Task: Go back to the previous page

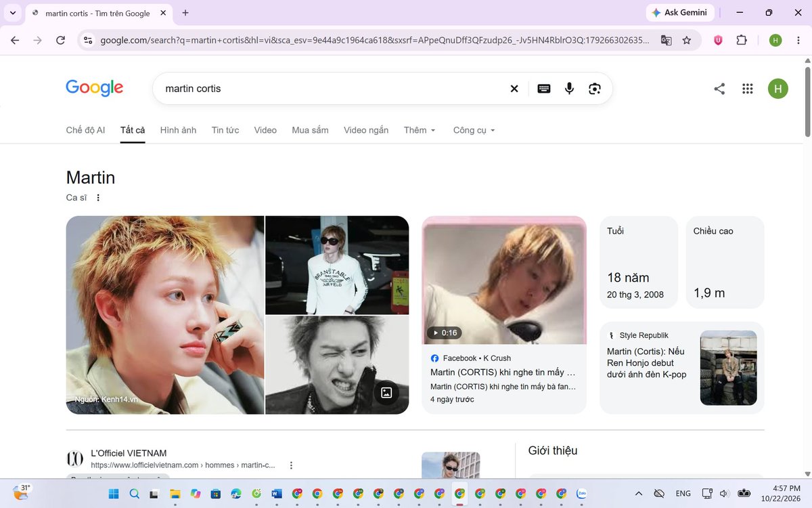Action: (x=15, y=40)
